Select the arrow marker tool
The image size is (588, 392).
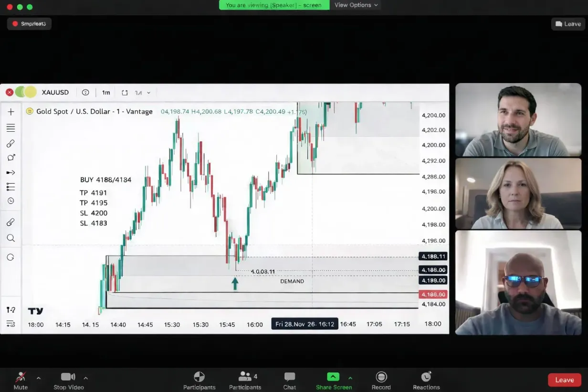tap(11, 172)
